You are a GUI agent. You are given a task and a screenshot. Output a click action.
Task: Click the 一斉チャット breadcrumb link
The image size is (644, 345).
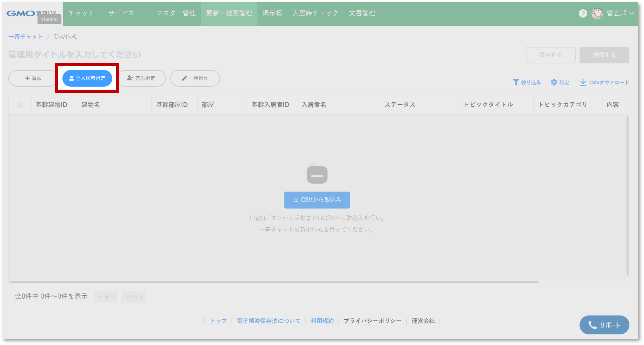25,37
